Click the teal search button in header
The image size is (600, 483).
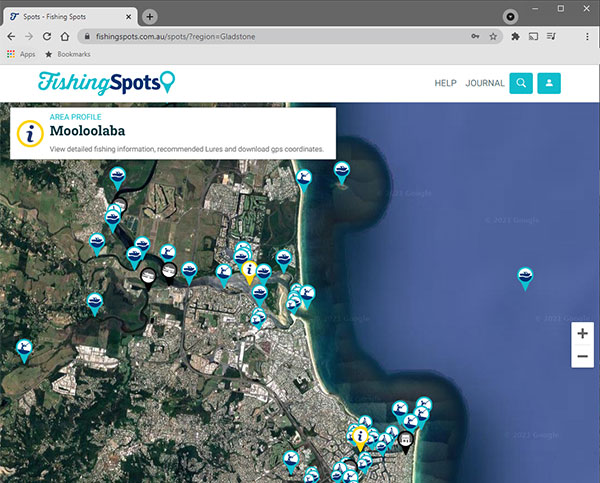521,83
